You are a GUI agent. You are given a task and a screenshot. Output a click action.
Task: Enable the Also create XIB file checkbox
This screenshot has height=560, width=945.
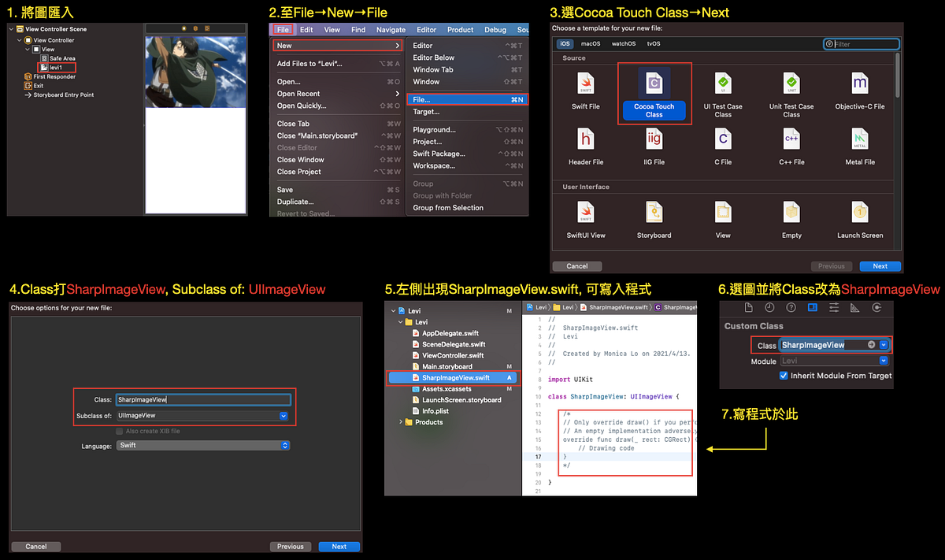point(118,431)
